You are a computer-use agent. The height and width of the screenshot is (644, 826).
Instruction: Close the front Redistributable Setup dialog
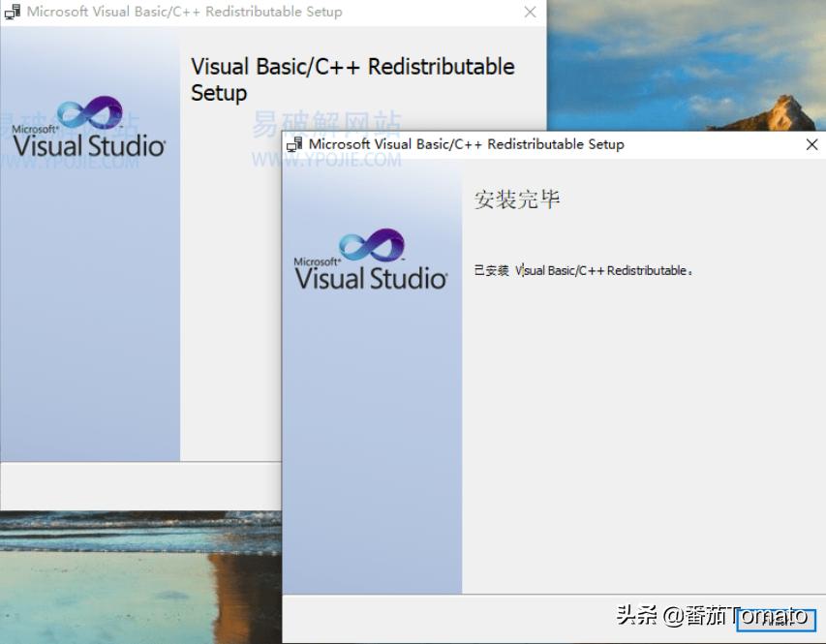click(x=811, y=144)
